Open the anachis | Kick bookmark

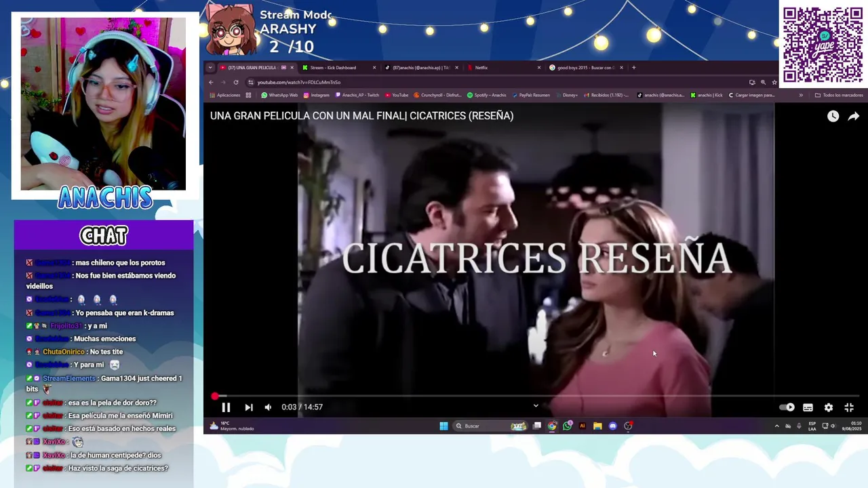point(707,96)
